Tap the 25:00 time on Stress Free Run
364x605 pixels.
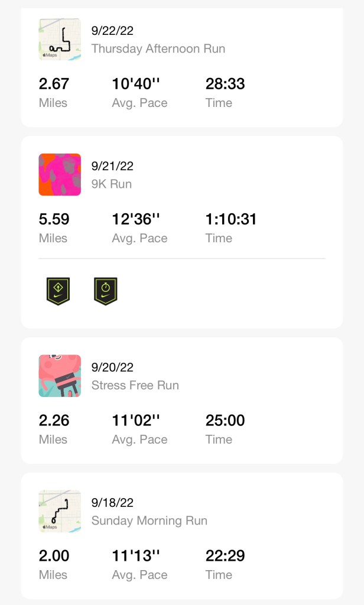click(x=225, y=421)
